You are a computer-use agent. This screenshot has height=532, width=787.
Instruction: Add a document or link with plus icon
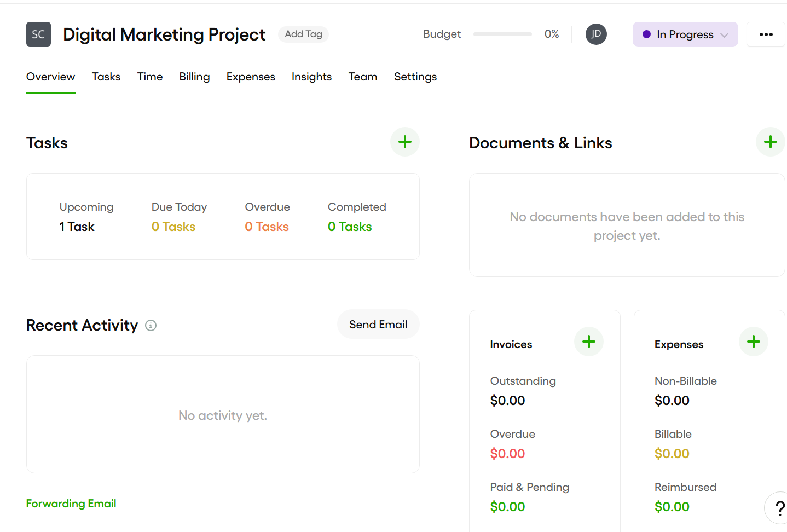click(x=770, y=142)
